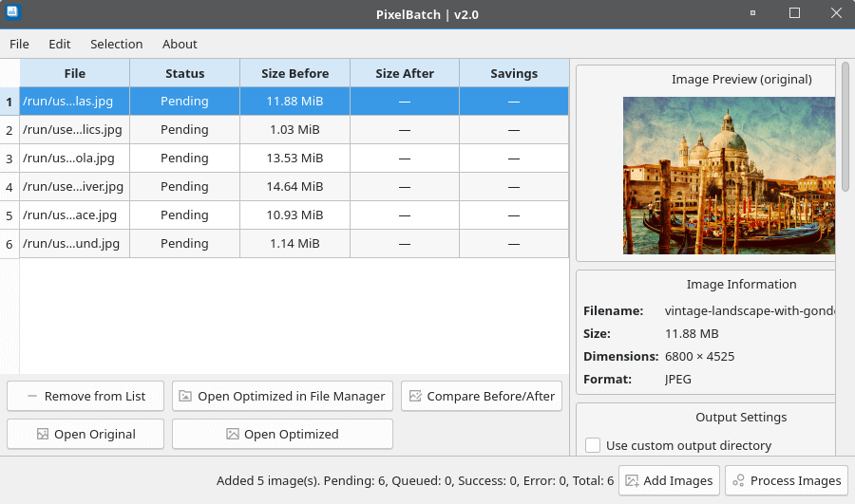Sort list by Status column header
This screenshot has width=855, height=504.
(184, 73)
